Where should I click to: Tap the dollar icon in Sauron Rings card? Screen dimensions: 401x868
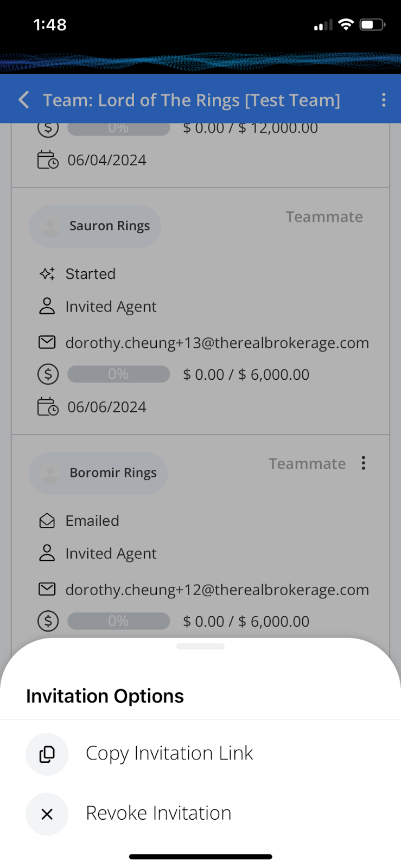[x=48, y=374]
